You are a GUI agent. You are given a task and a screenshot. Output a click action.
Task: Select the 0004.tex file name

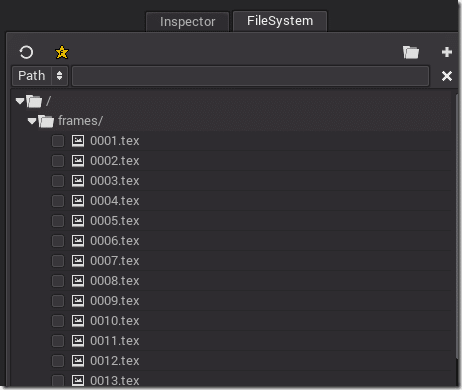click(115, 201)
